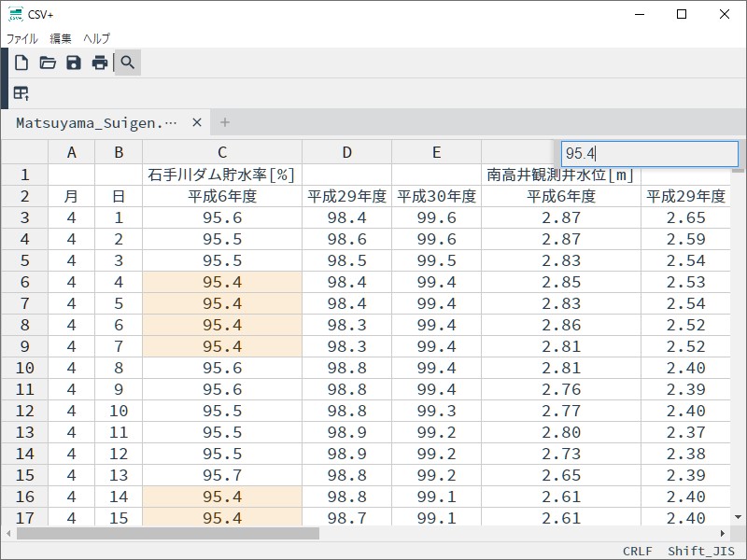747x560 pixels.
Task: Toggle the Search magnifier tool
Action: coord(128,63)
